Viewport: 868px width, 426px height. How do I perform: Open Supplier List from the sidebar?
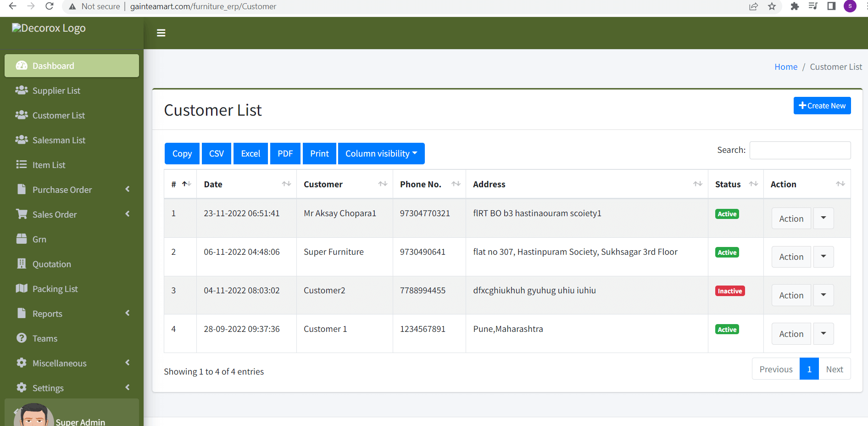[x=56, y=90]
